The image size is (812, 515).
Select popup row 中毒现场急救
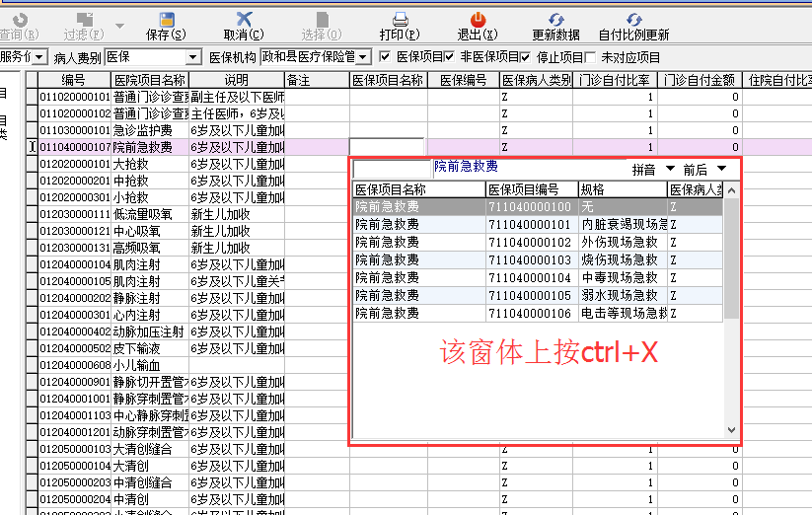pyautogui.click(x=538, y=278)
